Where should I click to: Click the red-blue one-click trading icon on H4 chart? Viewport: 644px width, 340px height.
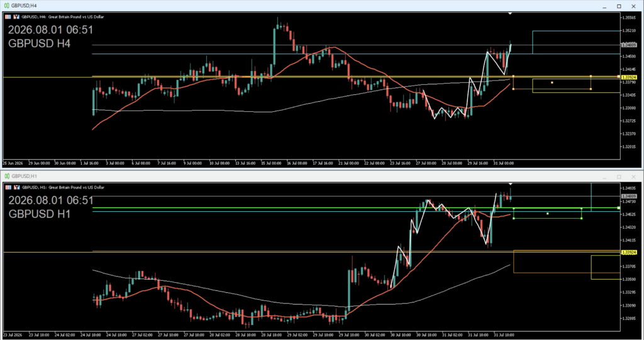coord(16,17)
